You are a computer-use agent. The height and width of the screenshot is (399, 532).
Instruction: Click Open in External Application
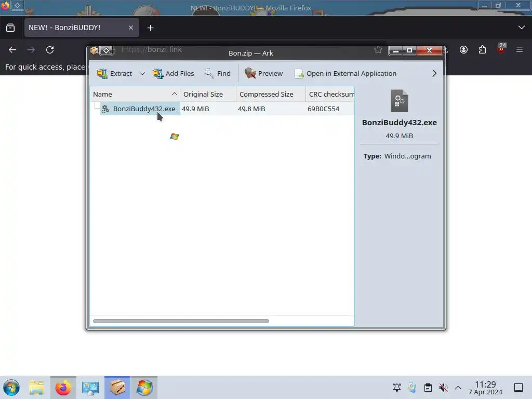345,73
